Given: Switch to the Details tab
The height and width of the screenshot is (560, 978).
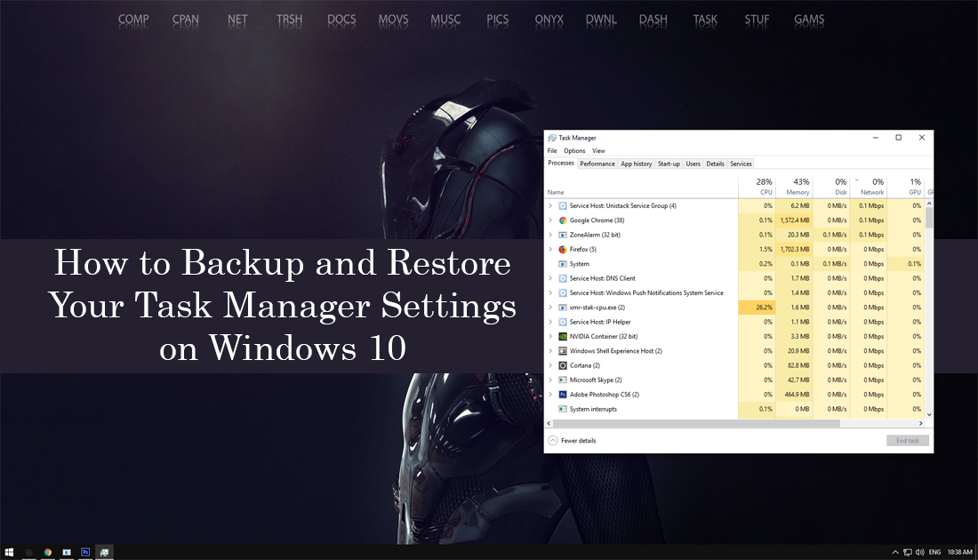Looking at the screenshot, I should [x=715, y=164].
